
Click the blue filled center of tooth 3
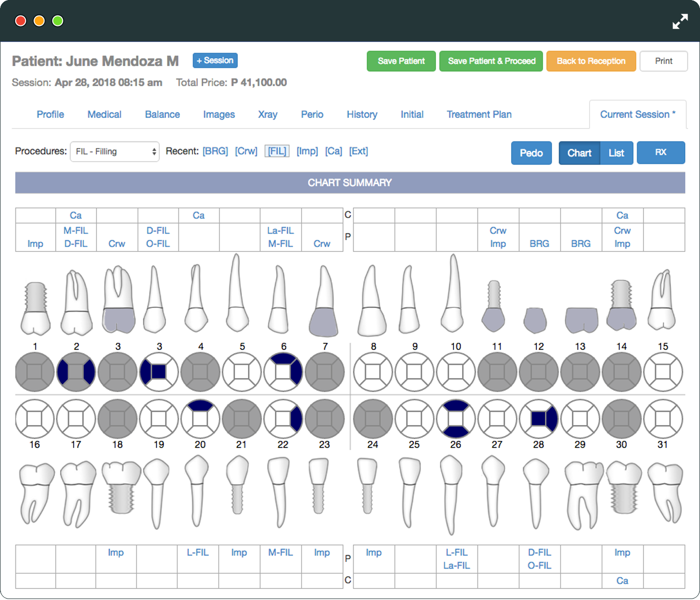pos(158,372)
